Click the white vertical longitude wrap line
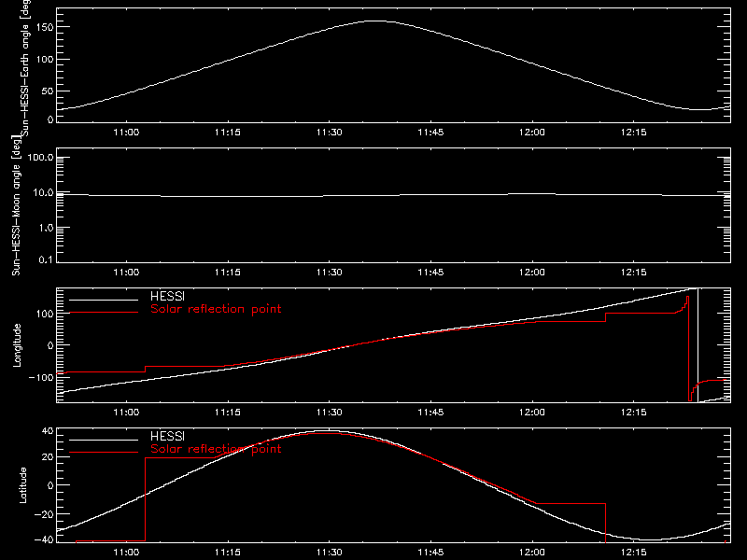The width and height of the screenshot is (747, 560). (x=698, y=345)
